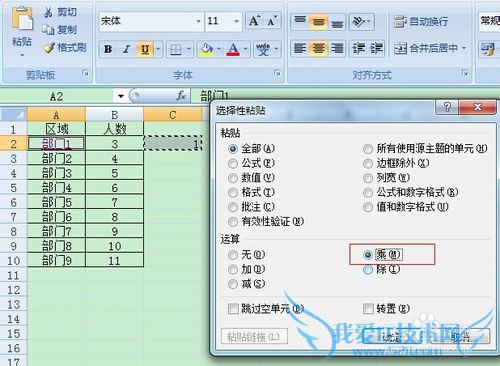Select paste Comments (批注) radio button
This screenshot has height=366, width=500.
point(233,207)
